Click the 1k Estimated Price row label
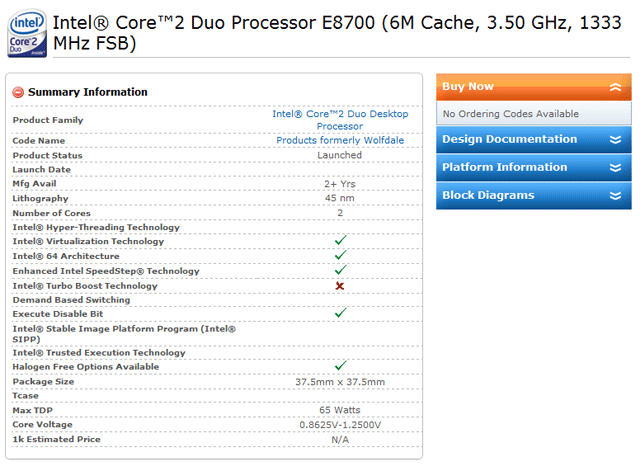Screen dimensions: 640x471 pos(56,440)
